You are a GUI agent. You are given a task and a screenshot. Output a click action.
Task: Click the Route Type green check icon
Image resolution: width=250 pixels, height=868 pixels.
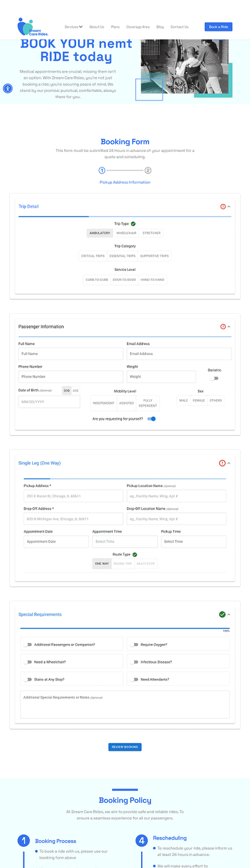coord(134,555)
